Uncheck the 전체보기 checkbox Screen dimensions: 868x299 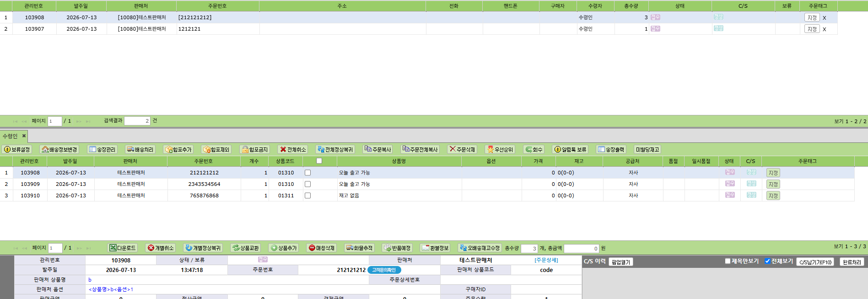click(x=768, y=261)
